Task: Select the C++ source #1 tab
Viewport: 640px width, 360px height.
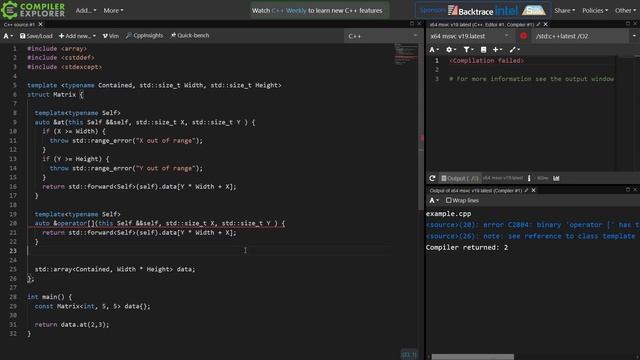Action: point(19,24)
